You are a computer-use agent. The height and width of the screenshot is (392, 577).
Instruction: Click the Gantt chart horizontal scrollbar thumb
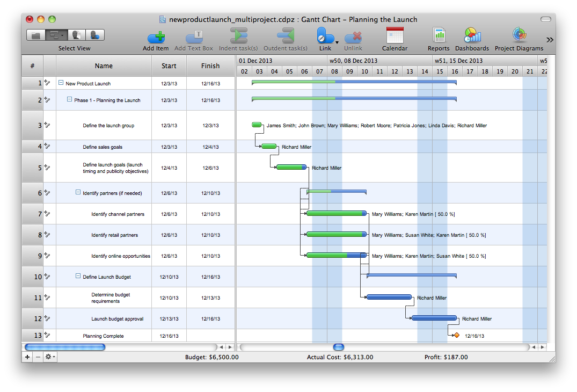[339, 347]
